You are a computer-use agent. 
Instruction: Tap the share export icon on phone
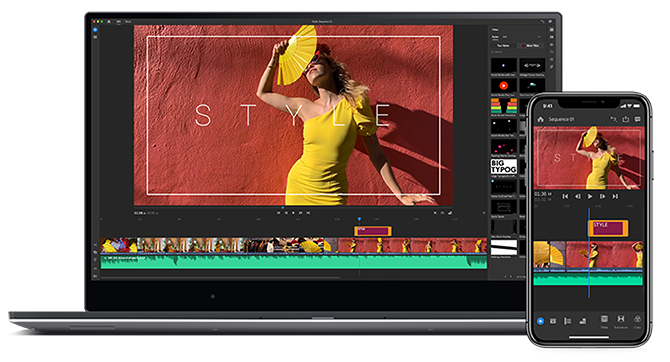(x=626, y=119)
